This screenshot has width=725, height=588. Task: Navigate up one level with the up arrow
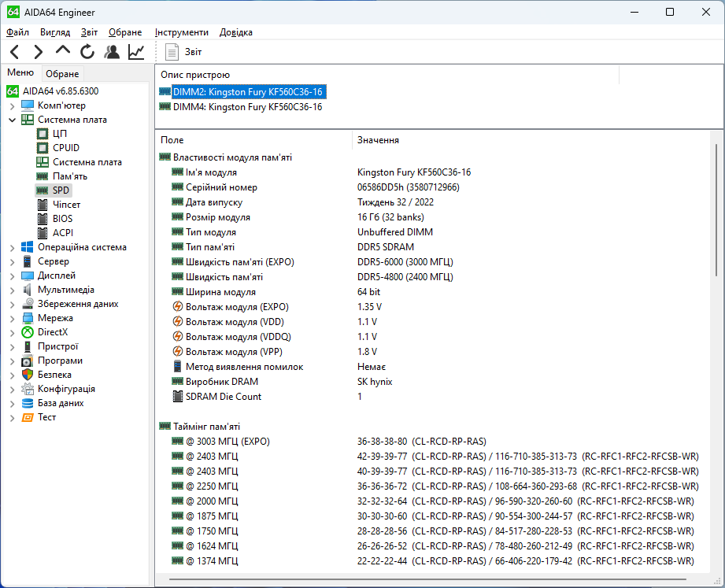point(63,50)
